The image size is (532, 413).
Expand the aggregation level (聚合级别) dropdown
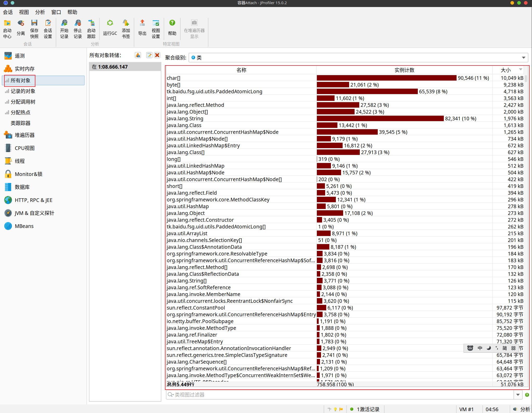click(523, 58)
